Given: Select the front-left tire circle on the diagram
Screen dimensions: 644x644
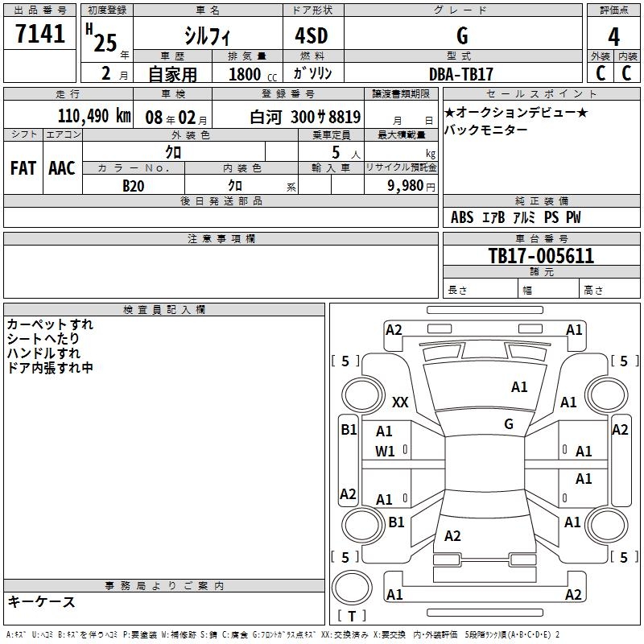Looking at the screenshot, I should [x=359, y=396].
